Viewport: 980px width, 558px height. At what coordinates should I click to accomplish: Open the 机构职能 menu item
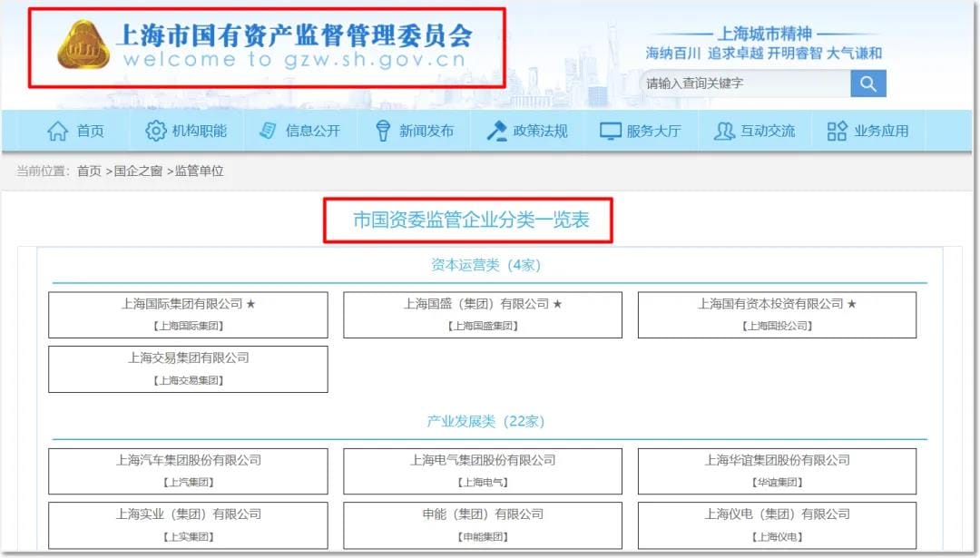[x=200, y=132]
